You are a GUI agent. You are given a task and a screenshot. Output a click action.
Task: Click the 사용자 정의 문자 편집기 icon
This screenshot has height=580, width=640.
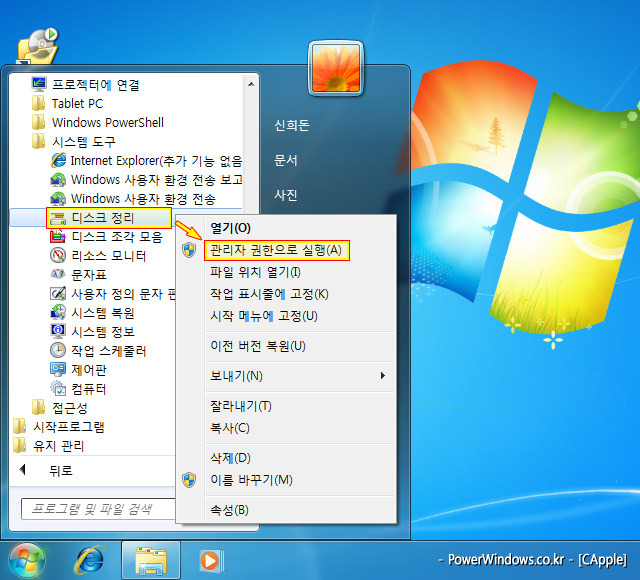pyautogui.click(x=58, y=293)
